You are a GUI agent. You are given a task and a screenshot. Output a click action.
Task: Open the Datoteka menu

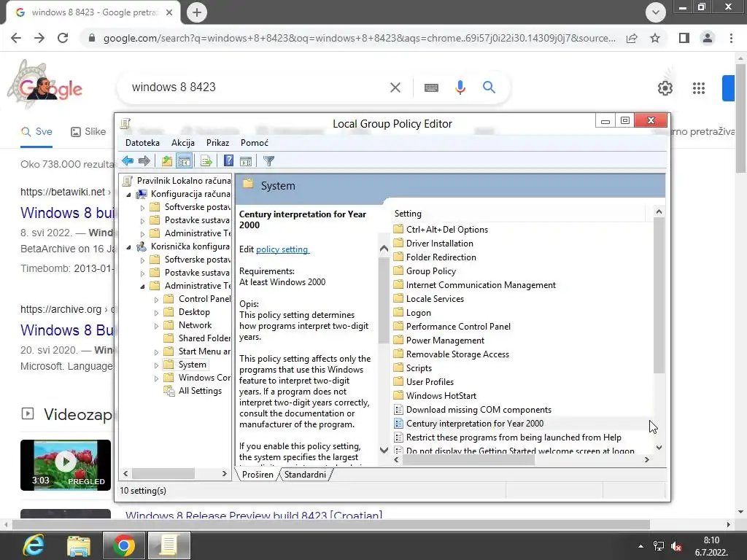[x=142, y=143]
